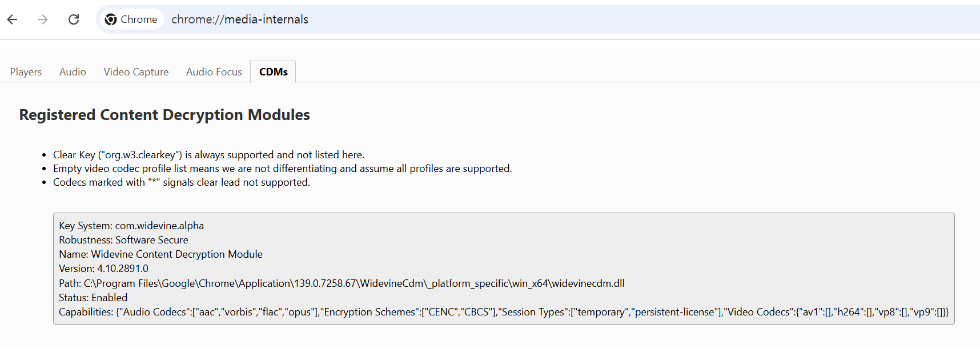Click the widevinecdm.dll file path text
The height and width of the screenshot is (352, 980).
(x=342, y=283)
